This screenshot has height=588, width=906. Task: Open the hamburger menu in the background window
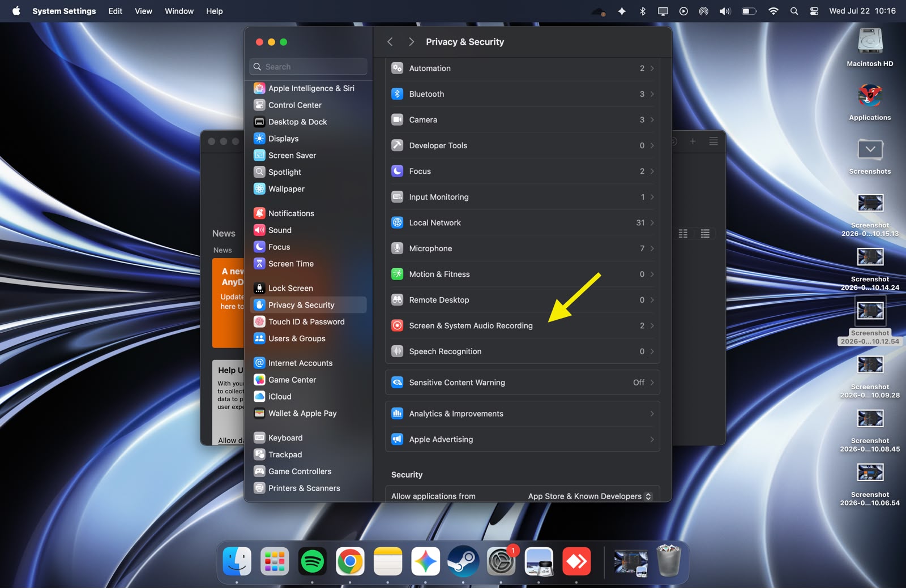click(x=713, y=141)
